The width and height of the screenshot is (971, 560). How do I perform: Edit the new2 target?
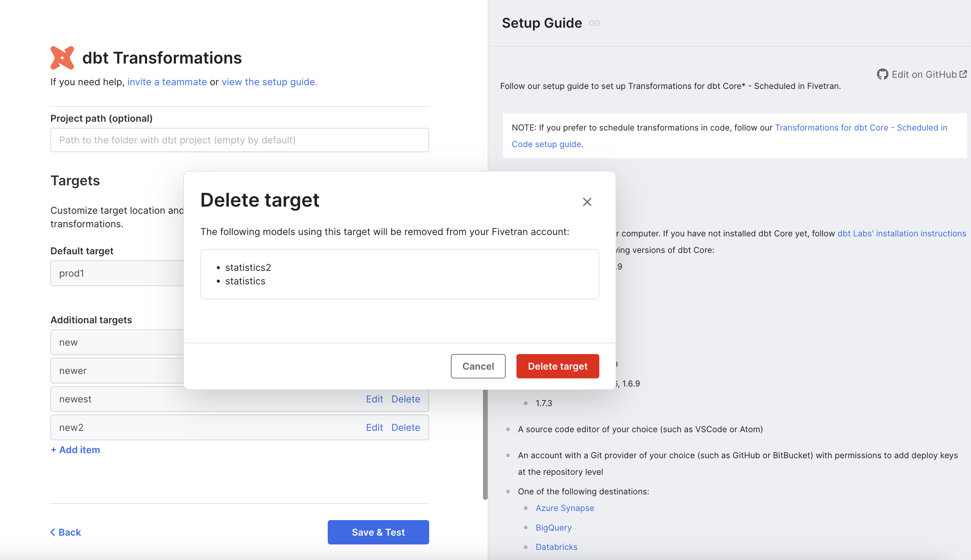tap(374, 427)
